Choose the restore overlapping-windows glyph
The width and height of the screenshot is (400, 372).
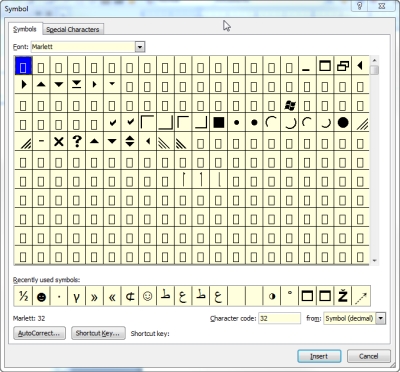tap(343, 66)
